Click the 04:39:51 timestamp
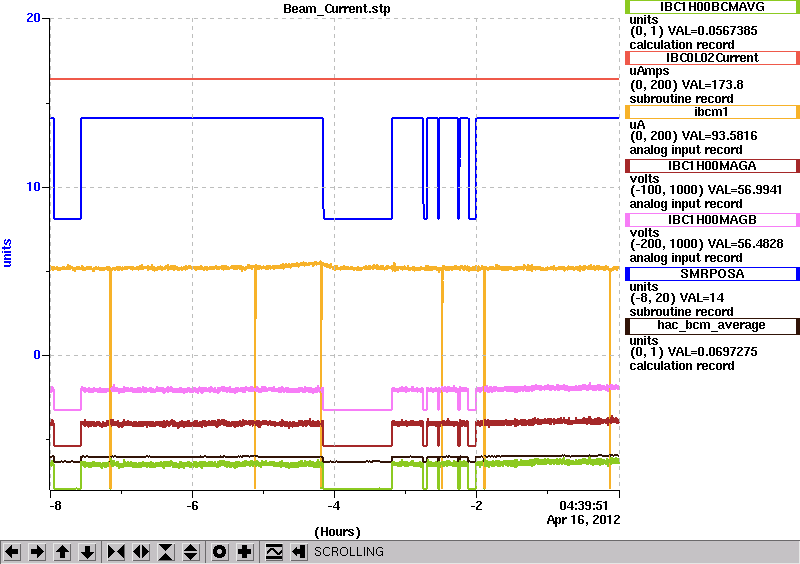This screenshot has width=800, height=564. 584,506
